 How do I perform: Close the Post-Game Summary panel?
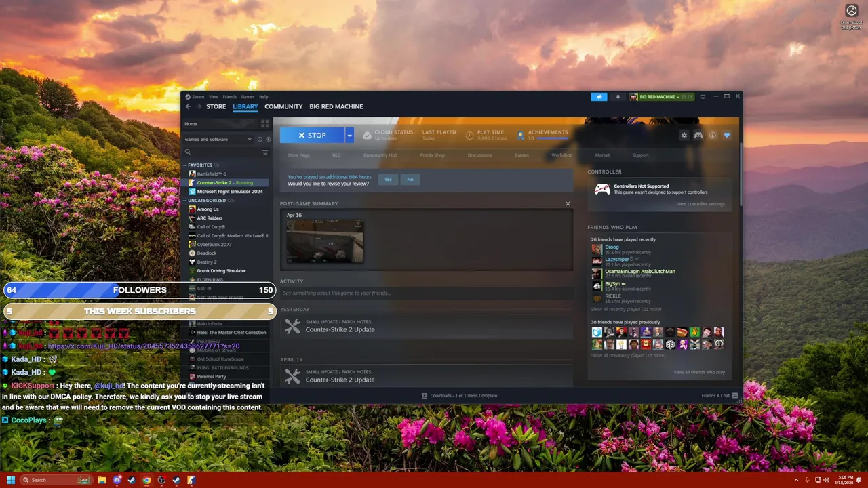pyautogui.click(x=568, y=204)
